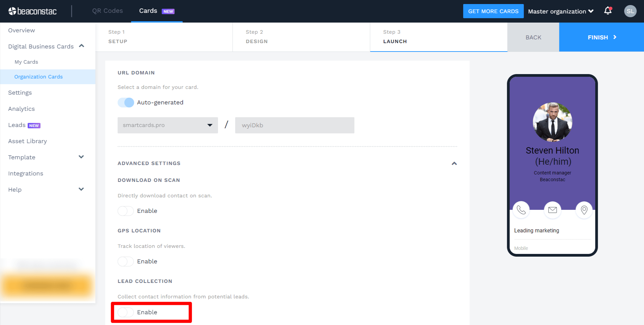The height and width of the screenshot is (325, 644).
Task: Click Get More Cards
Action: pyautogui.click(x=493, y=11)
